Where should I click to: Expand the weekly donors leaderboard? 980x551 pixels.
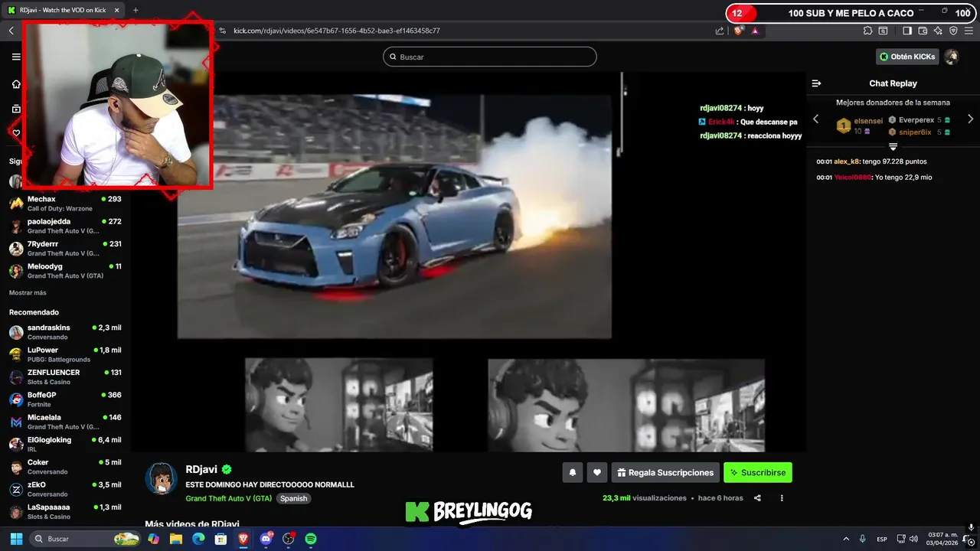point(893,146)
